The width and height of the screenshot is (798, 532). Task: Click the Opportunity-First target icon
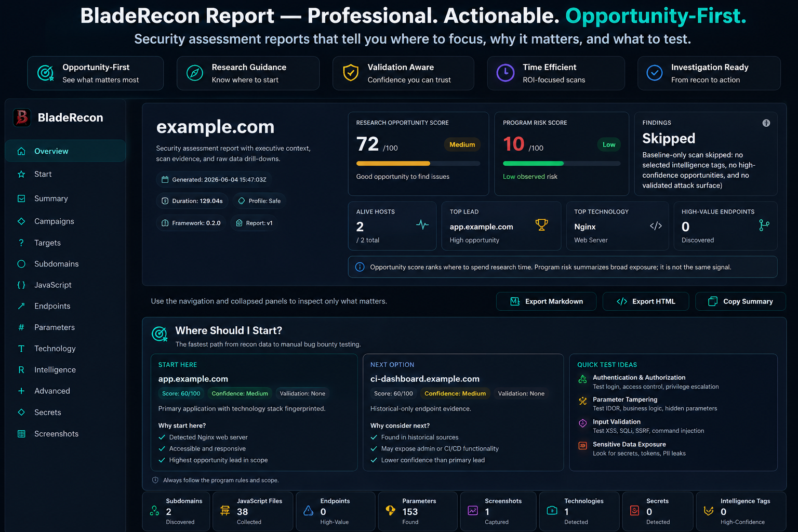(46, 73)
